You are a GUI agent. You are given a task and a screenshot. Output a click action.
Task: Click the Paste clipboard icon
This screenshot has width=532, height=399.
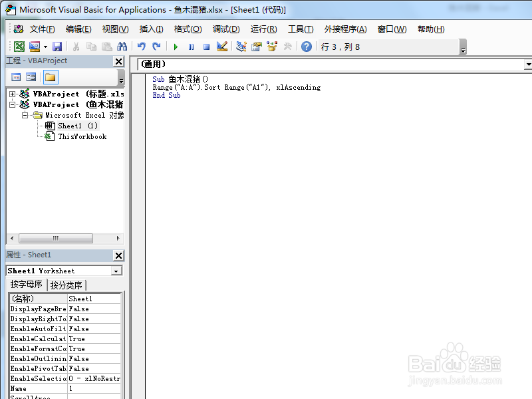[x=107, y=47]
